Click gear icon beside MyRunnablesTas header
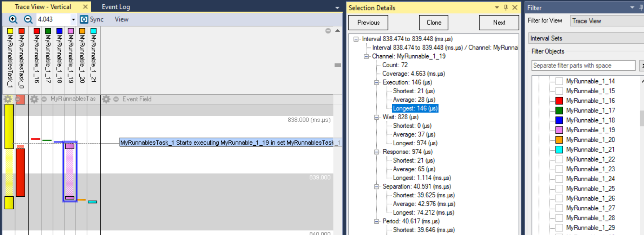This screenshot has height=235, width=644. pos(34,99)
